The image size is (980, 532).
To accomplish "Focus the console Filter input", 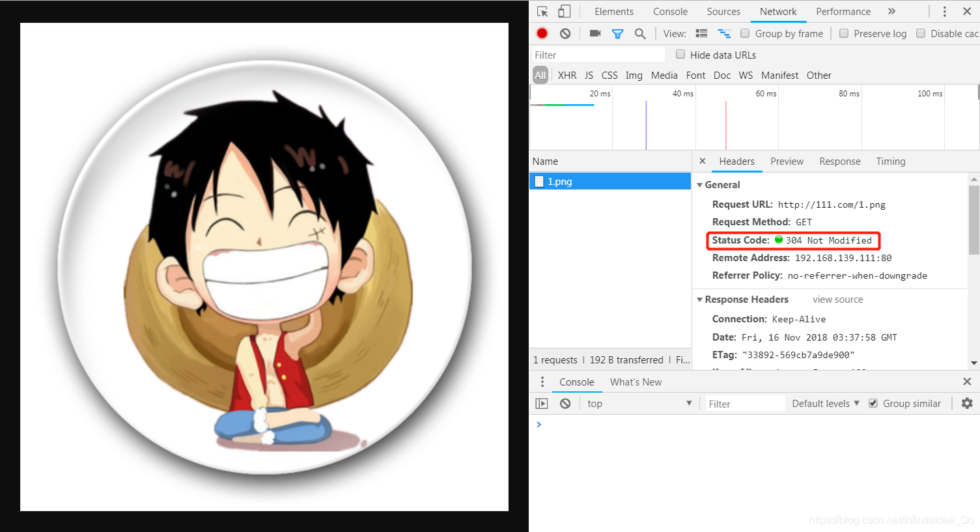I will click(x=745, y=404).
